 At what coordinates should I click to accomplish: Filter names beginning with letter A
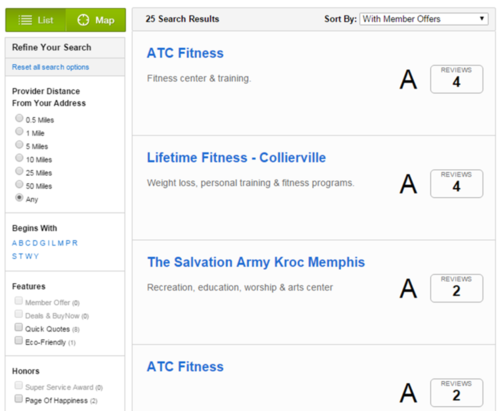[x=14, y=243]
